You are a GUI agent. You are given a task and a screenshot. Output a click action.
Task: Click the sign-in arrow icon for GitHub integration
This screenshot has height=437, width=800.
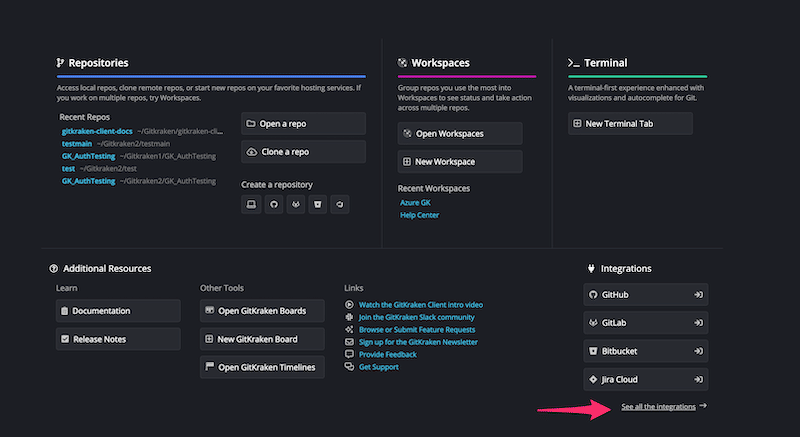[699, 295]
